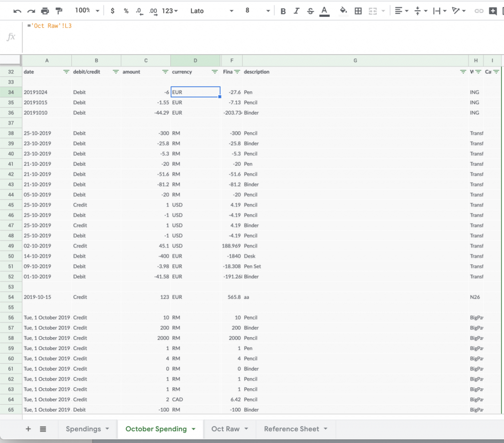The width and height of the screenshot is (504, 443).
Task: Redo the last undone action
Action: tap(31, 11)
